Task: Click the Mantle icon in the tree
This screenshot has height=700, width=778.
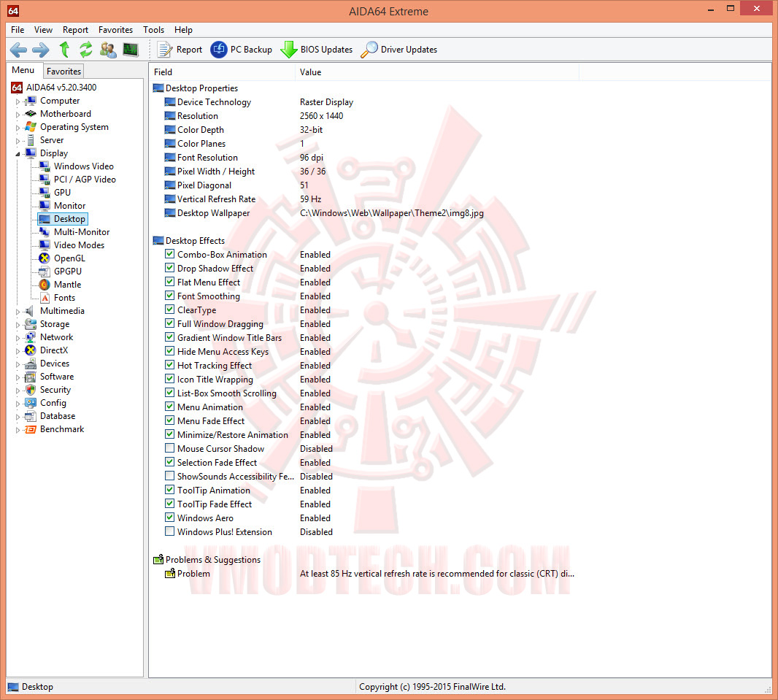Action: 45,284
